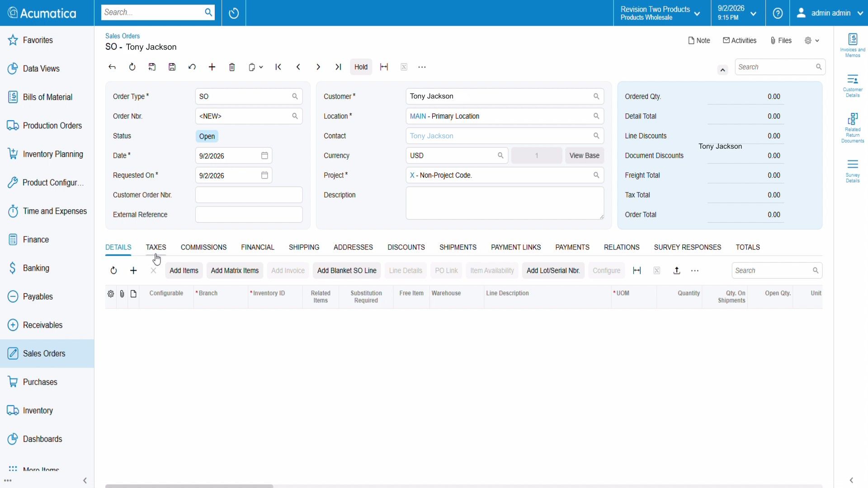The width and height of the screenshot is (868, 488).
Task: Click the Description text area
Action: point(505,203)
